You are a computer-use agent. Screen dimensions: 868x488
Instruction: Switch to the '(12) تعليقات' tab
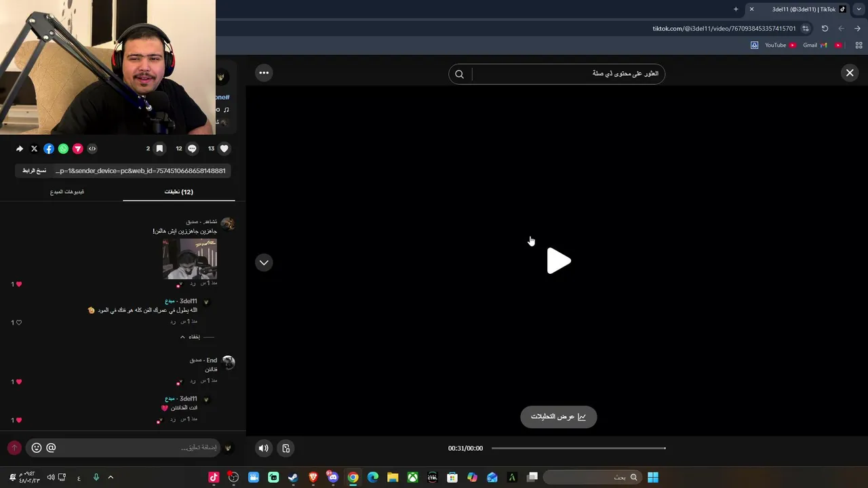click(179, 192)
